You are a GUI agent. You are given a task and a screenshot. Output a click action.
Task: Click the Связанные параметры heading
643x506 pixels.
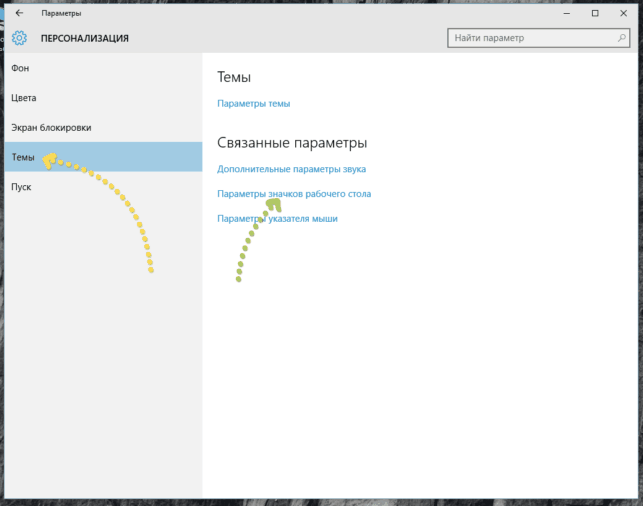292,143
